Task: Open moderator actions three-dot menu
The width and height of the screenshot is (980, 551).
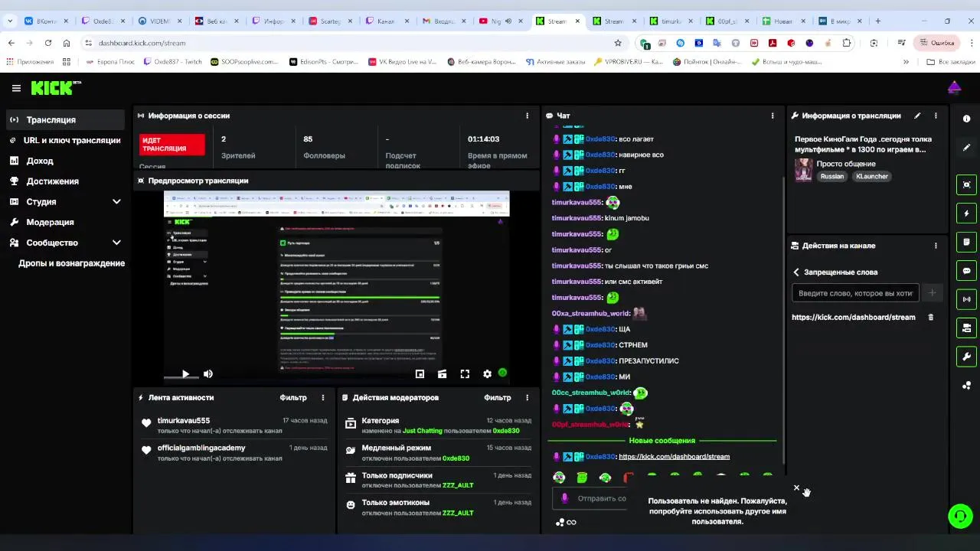Action: click(527, 398)
